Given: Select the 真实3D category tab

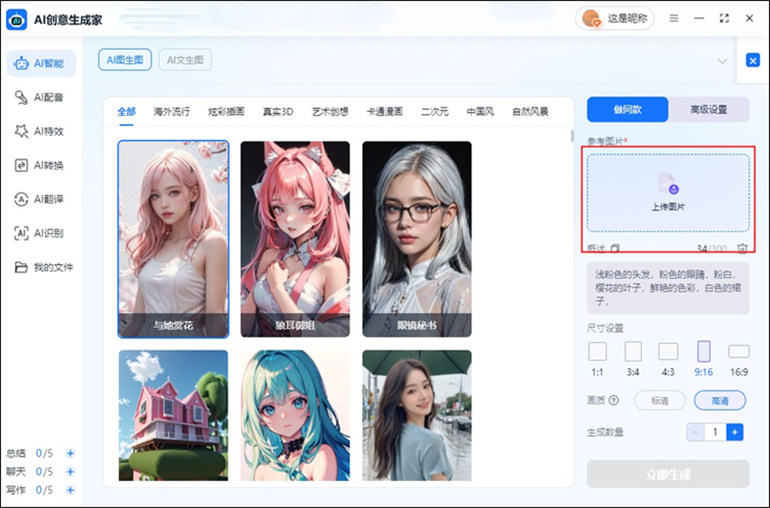Looking at the screenshot, I should click(x=278, y=112).
